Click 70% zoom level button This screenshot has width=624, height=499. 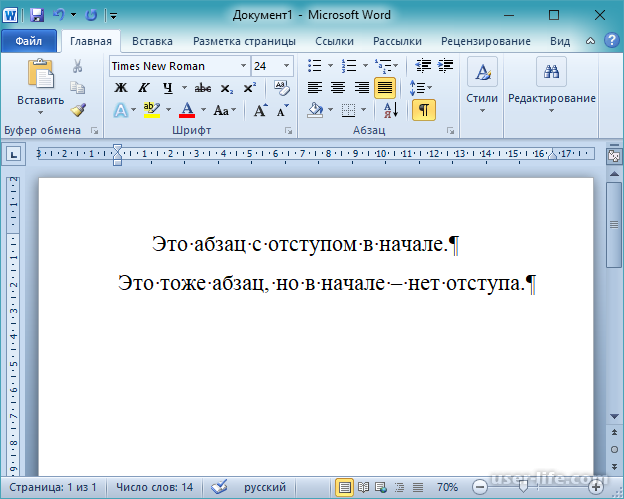coord(447,487)
